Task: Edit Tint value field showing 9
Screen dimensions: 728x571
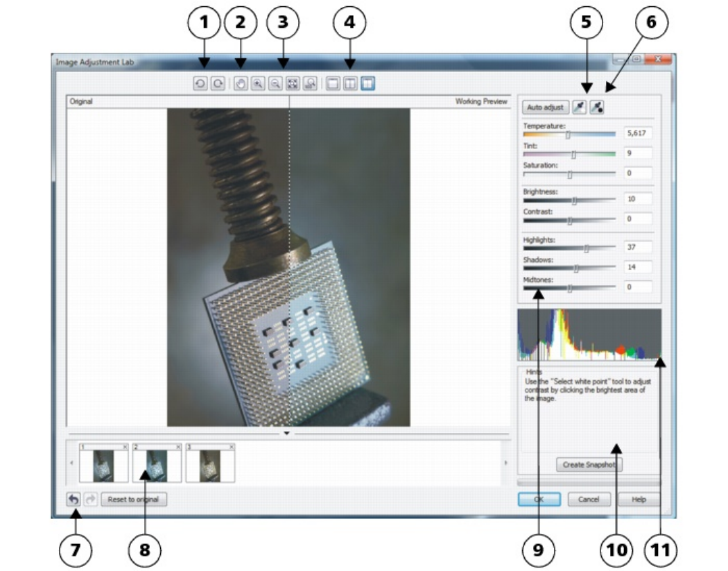Action: (638, 153)
